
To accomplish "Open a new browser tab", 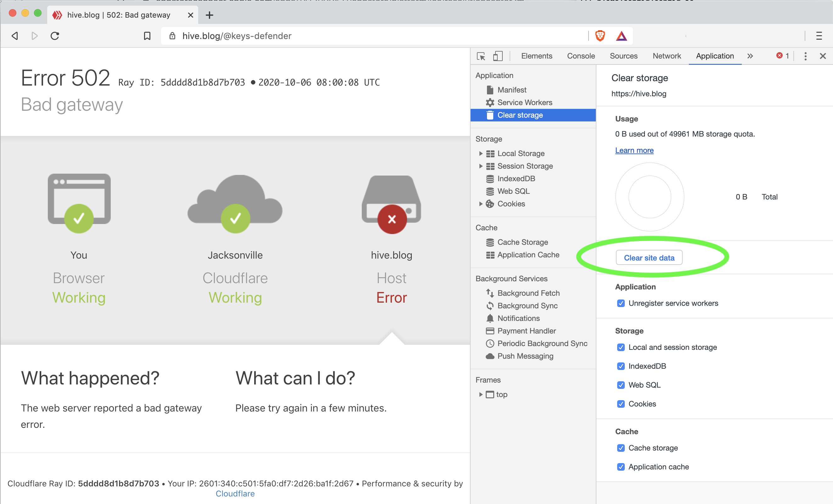I will [x=210, y=15].
